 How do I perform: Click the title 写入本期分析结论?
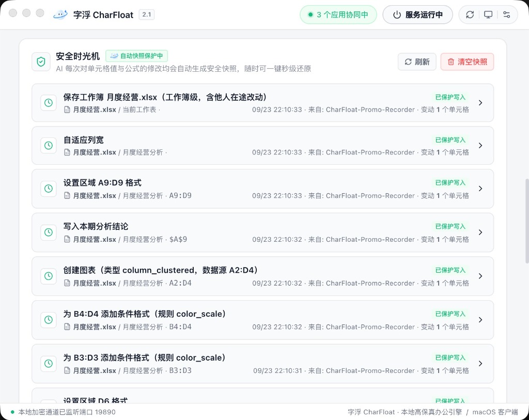point(96,226)
